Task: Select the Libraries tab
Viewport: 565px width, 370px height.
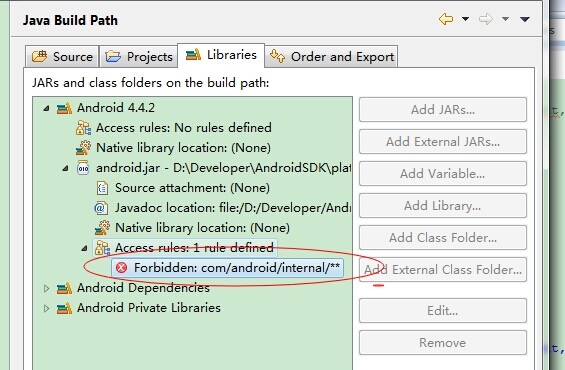Action: (221, 55)
